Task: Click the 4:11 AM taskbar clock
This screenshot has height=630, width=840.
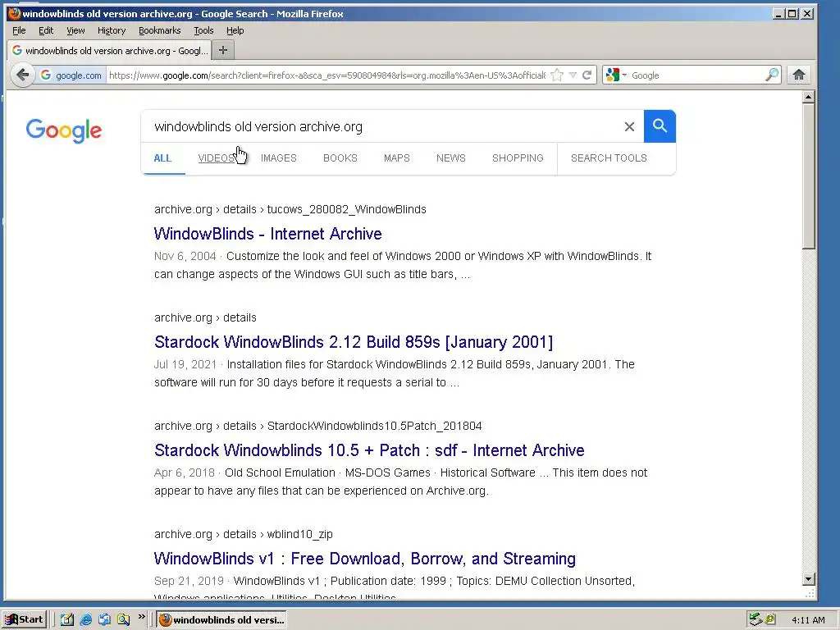Action: coord(808,620)
